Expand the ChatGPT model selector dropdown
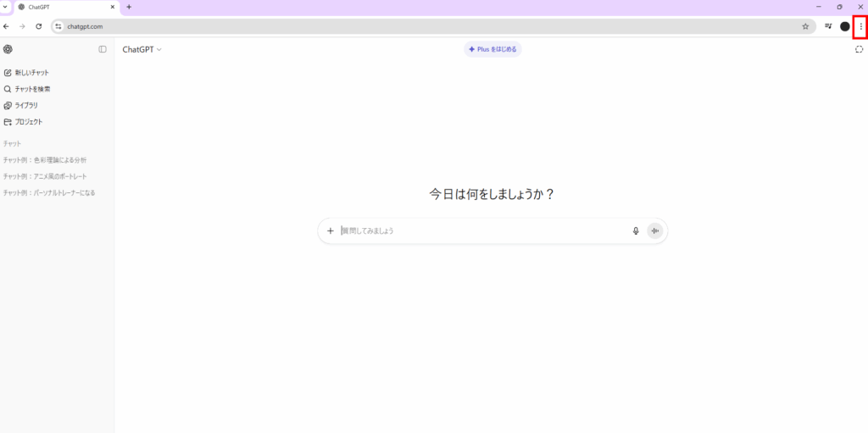Viewport: 868px width, 433px height. pos(142,49)
